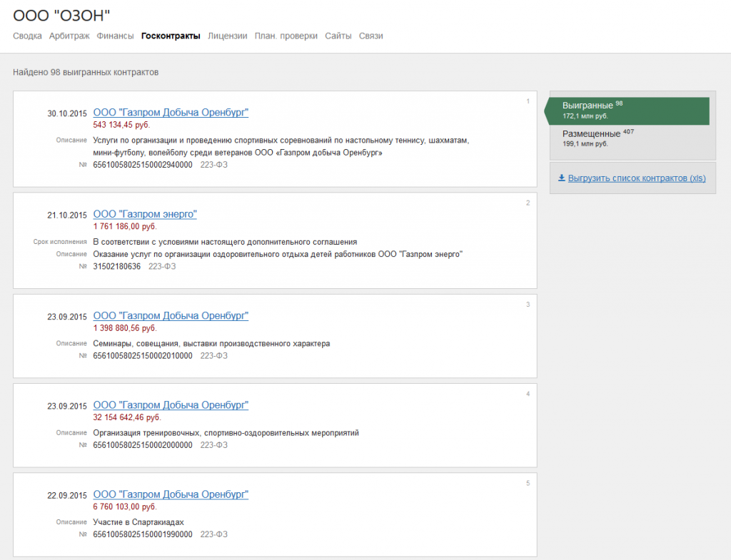Open Газпром Добыча Оренбург link for 32 154 642,46 руб.

point(171,405)
